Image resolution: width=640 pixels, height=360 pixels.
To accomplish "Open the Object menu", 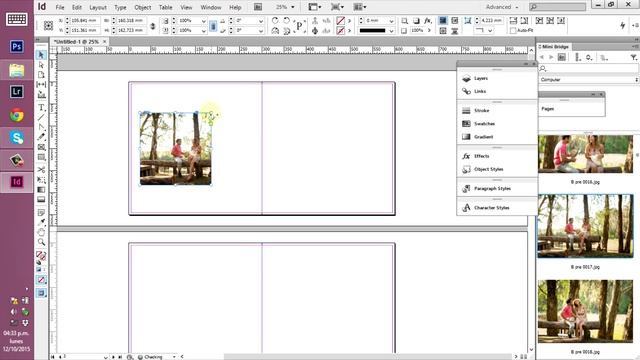I will (142, 7).
